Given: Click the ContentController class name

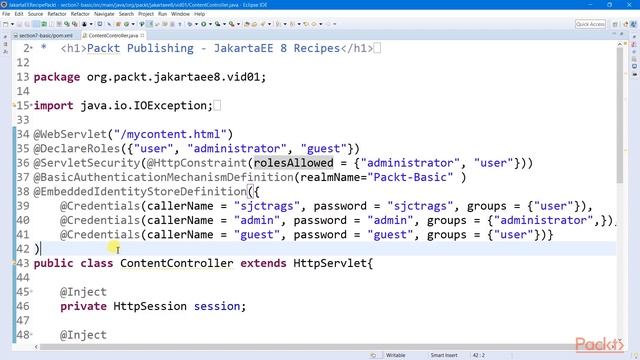Looking at the screenshot, I should (x=176, y=263).
